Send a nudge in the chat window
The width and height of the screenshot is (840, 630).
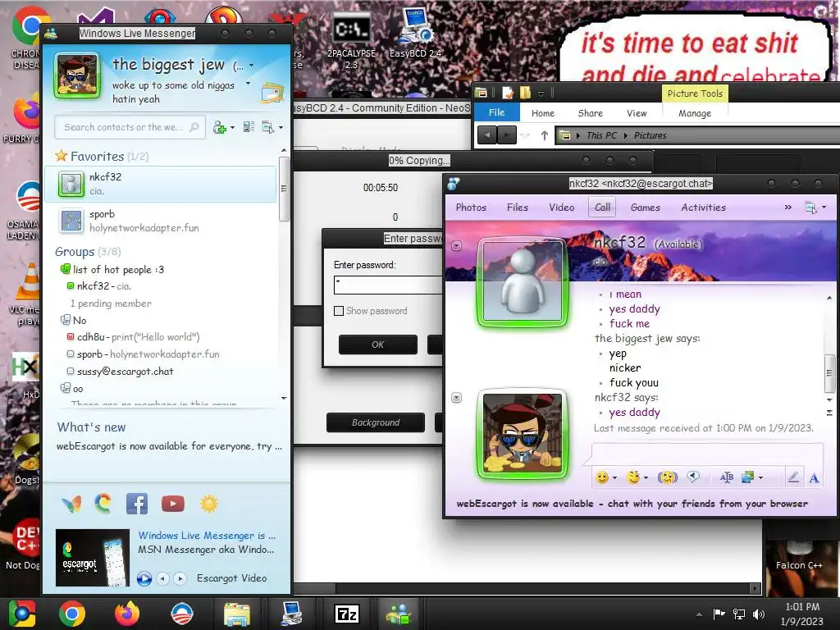coord(667,477)
